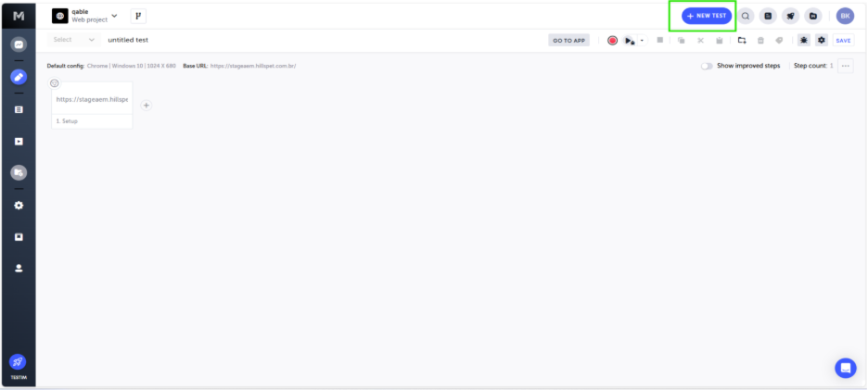Open the test list icon in sidebar
Viewport: 868px width, 390px height.
[19, 109]
